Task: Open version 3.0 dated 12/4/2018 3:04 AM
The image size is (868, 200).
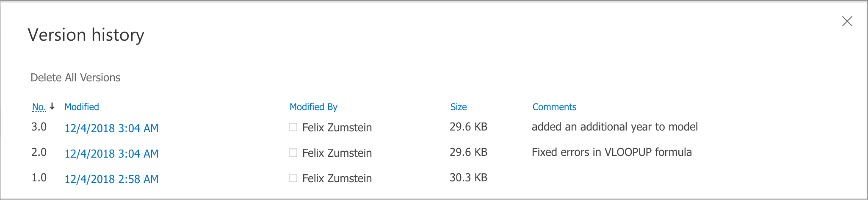Action: click(x=111, y=128)
